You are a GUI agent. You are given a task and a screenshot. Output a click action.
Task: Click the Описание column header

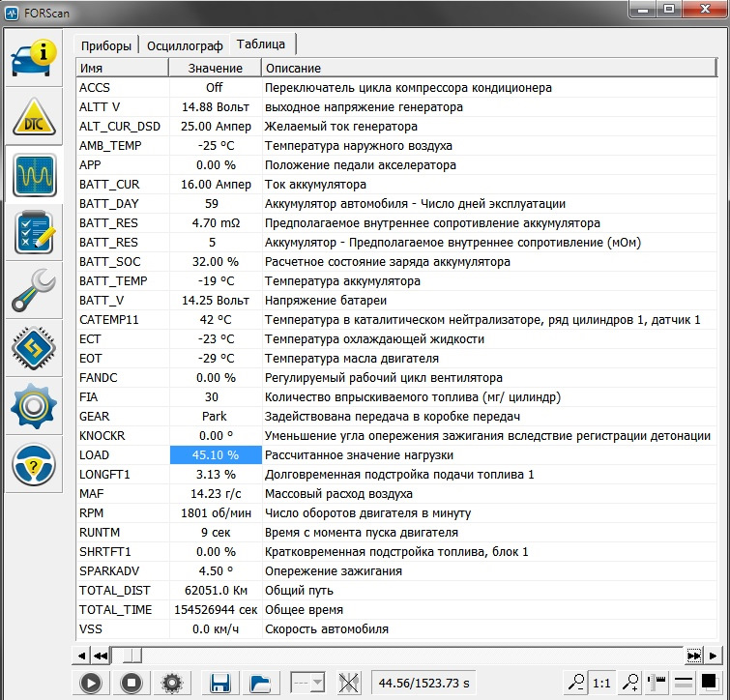(x=489, y=68)
